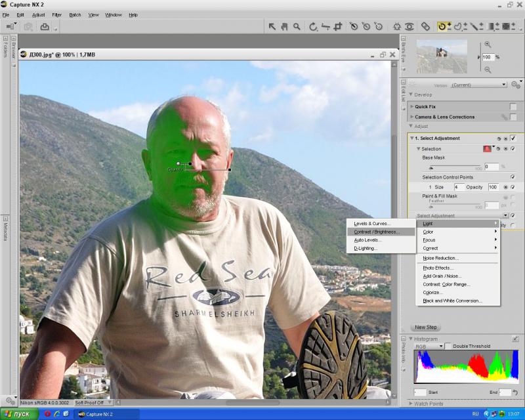Select the Fill/Remove tool
Image resolution: width=525 pixels, height=420 pixels.
509,26
